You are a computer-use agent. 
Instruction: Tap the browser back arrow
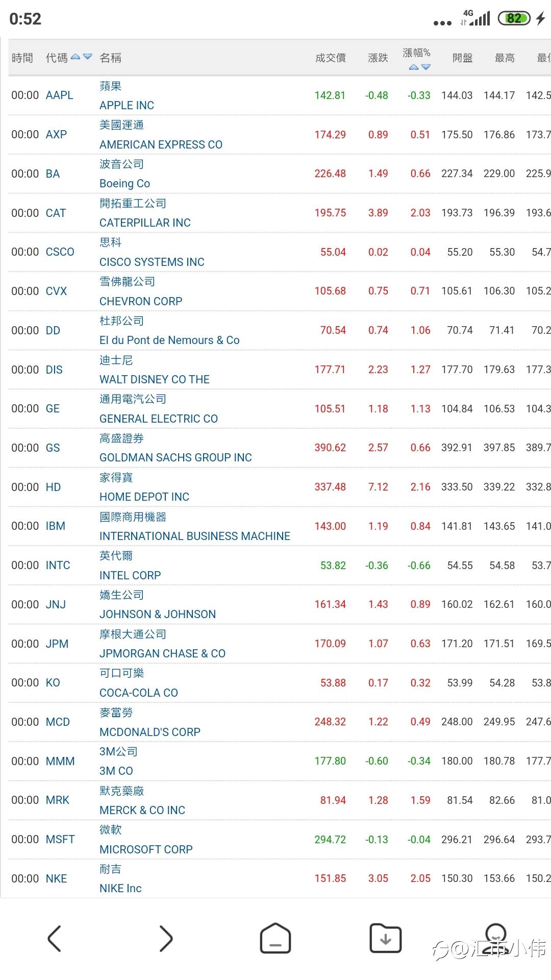point(54,938)
